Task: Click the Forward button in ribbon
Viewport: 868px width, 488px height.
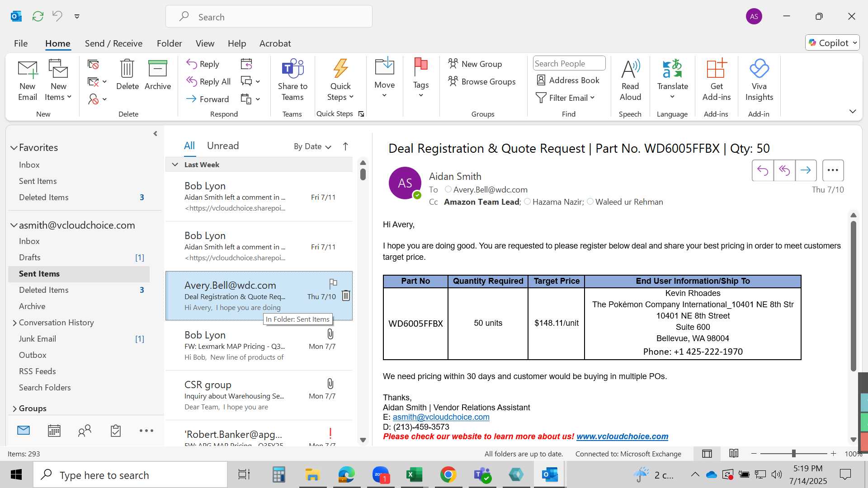Action: tap(208, 99)
